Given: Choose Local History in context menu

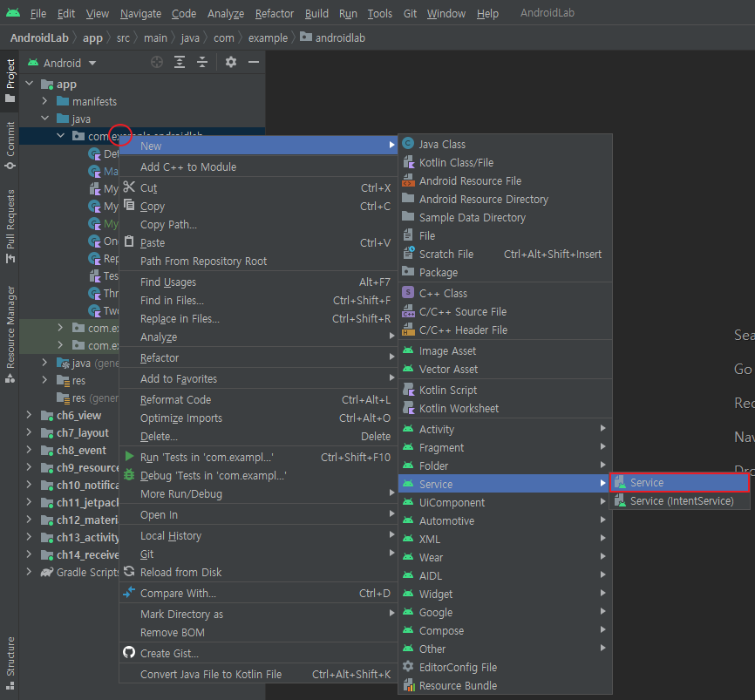Looking at the screenshot, I should (258, 535).
